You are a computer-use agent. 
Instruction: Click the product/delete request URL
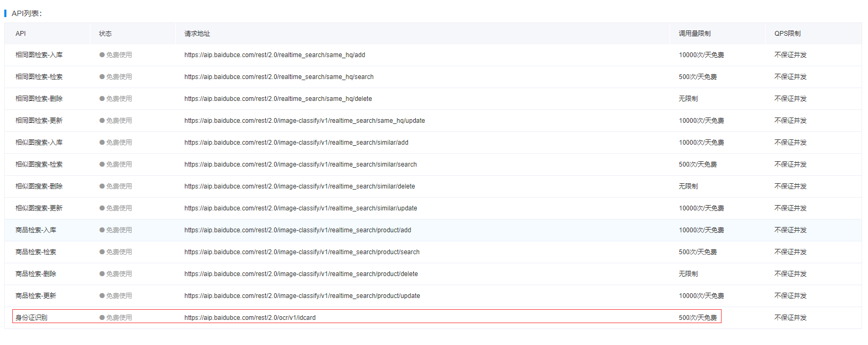pos(301,274)
